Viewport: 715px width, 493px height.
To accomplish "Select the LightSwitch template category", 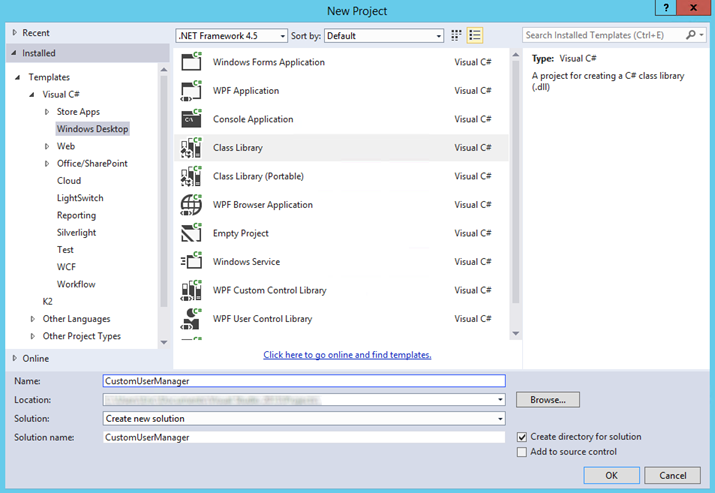I will pyautogui.click(x=80, y=198).
